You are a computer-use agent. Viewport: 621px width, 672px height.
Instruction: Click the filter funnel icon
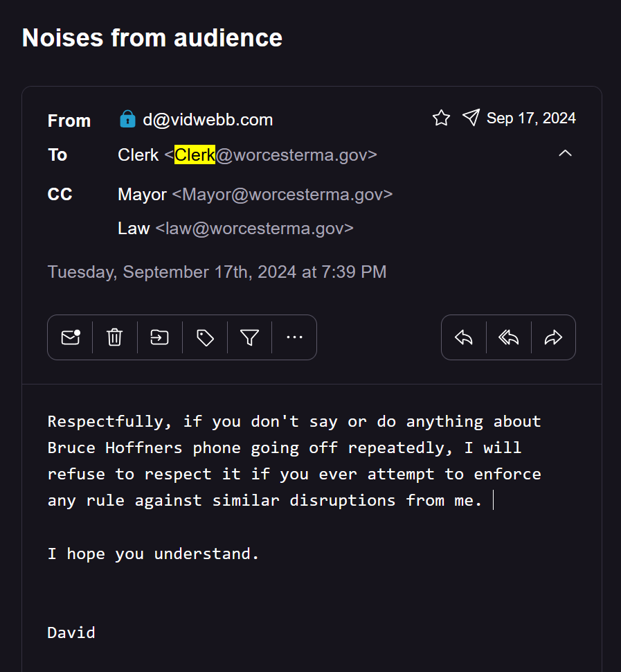pyautogui.click(x=249, y=337)
